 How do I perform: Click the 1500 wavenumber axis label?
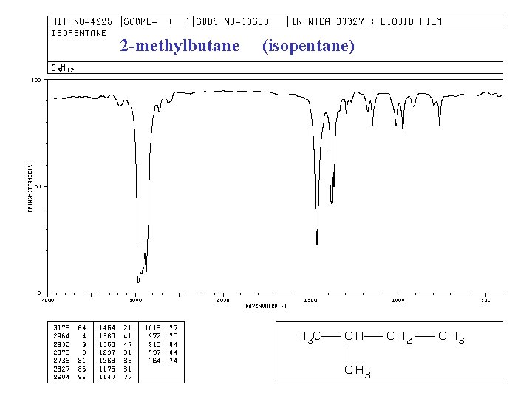(x=310, y=300)
